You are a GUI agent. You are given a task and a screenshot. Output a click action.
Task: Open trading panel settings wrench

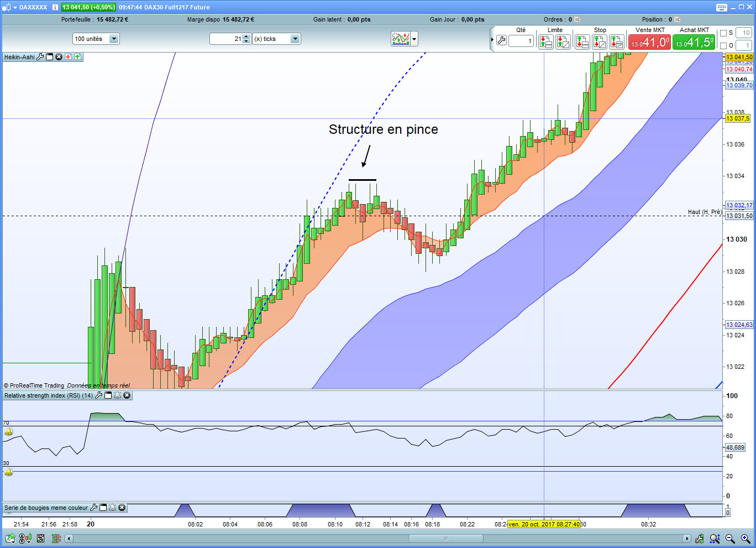pyautogui.click(x=501, y=40)
